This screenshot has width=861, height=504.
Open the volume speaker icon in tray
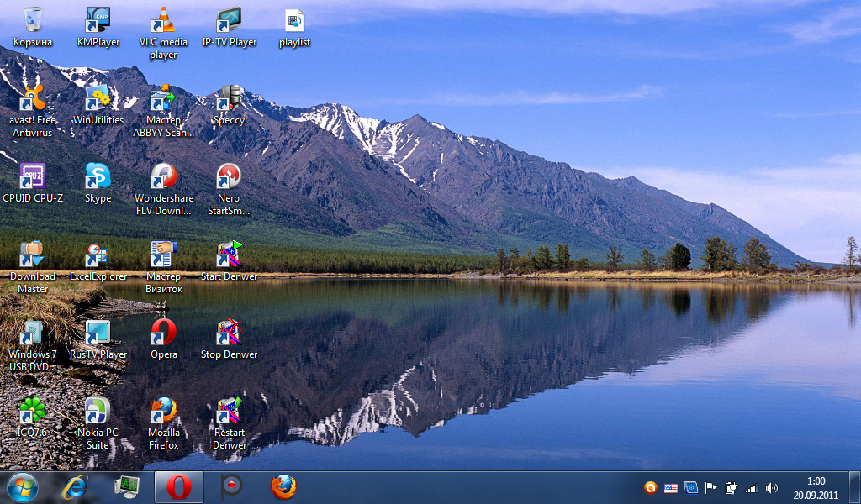tap(772, 487)
